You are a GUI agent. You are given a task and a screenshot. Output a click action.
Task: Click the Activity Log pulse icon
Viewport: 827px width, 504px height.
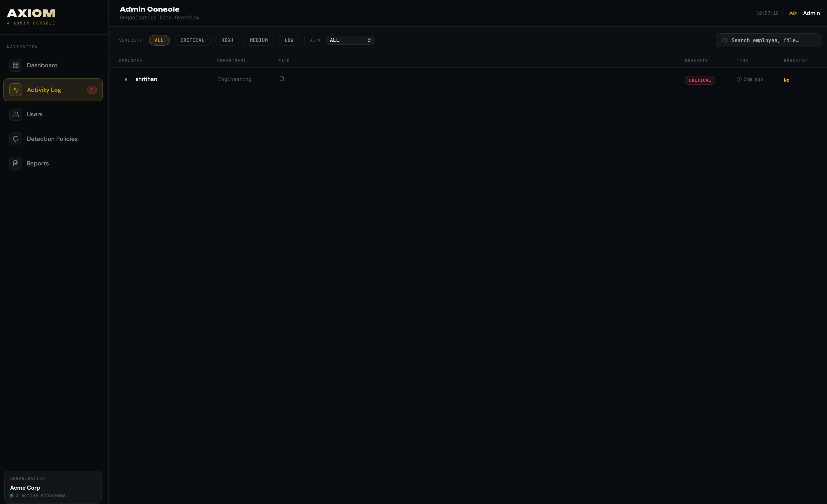point(16,90)
